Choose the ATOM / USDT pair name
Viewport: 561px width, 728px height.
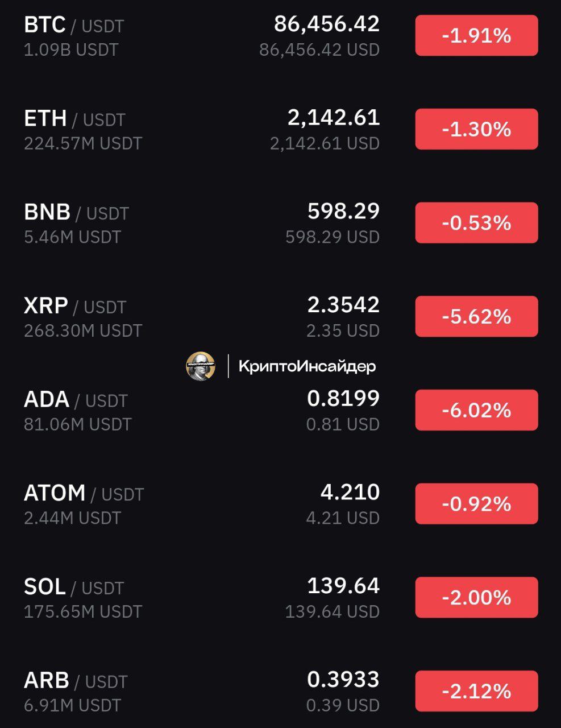[x=84, y=494]
